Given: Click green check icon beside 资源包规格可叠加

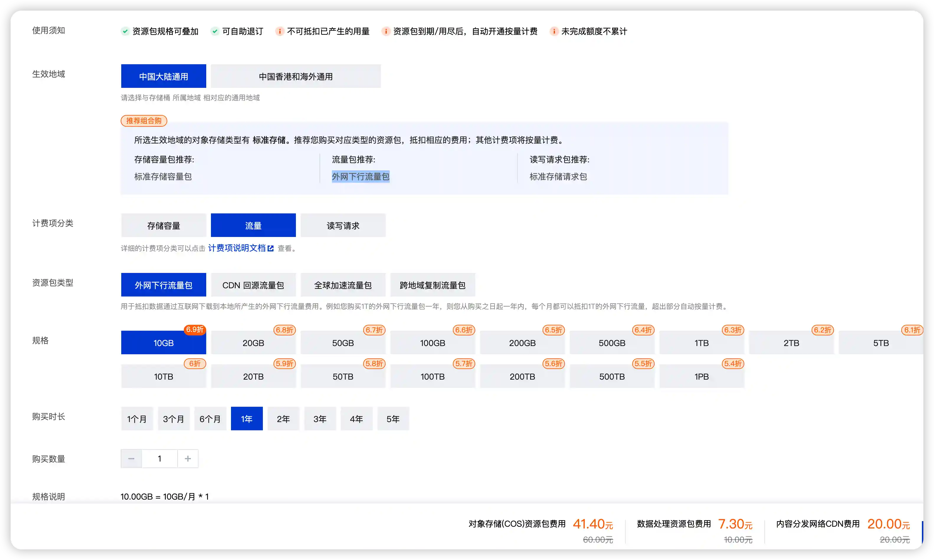Looking at the screenshot, I should 125,31.
